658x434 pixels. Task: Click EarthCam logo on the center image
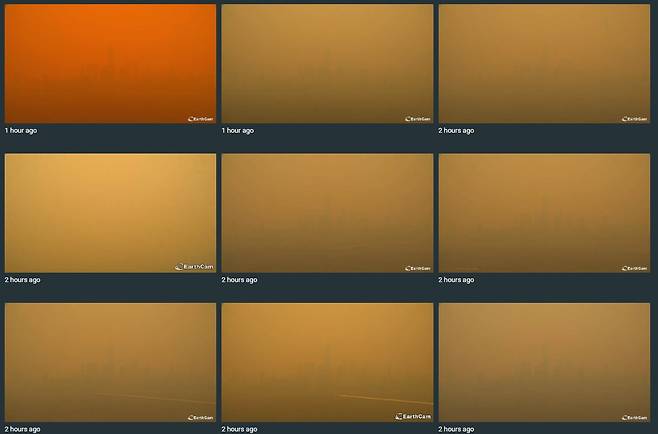pos(417,268)
